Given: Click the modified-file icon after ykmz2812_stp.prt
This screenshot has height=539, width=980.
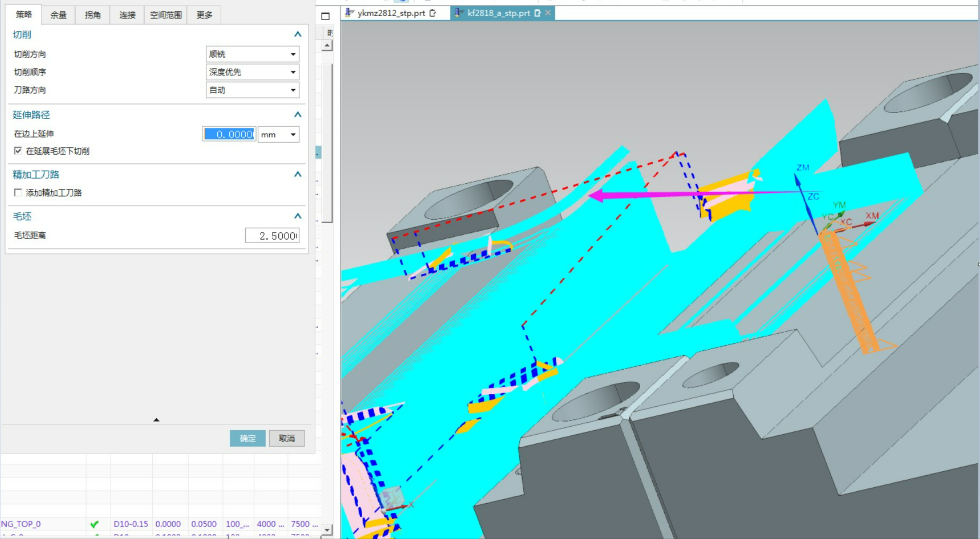Looking at the screenshot, I should point(433,13).
